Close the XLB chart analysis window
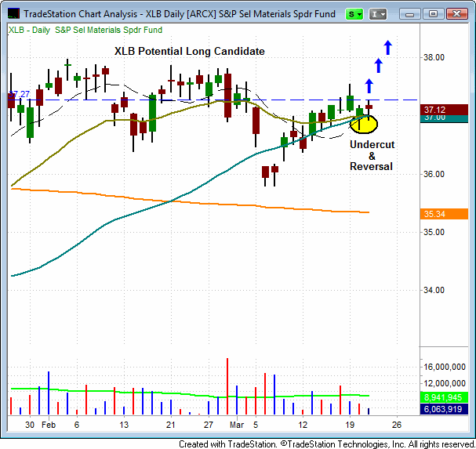This screenshot has height=449, width=476. [457, 14]
